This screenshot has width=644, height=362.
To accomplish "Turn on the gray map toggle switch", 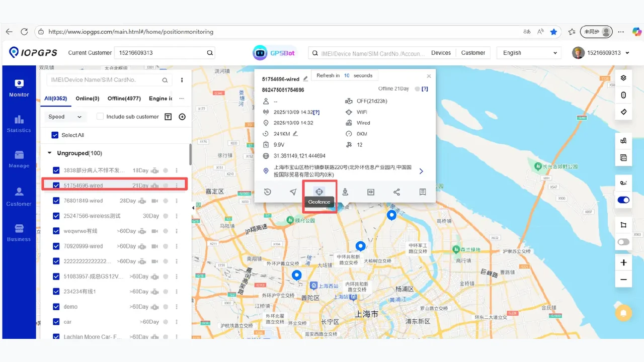I will tap(623, 242).
